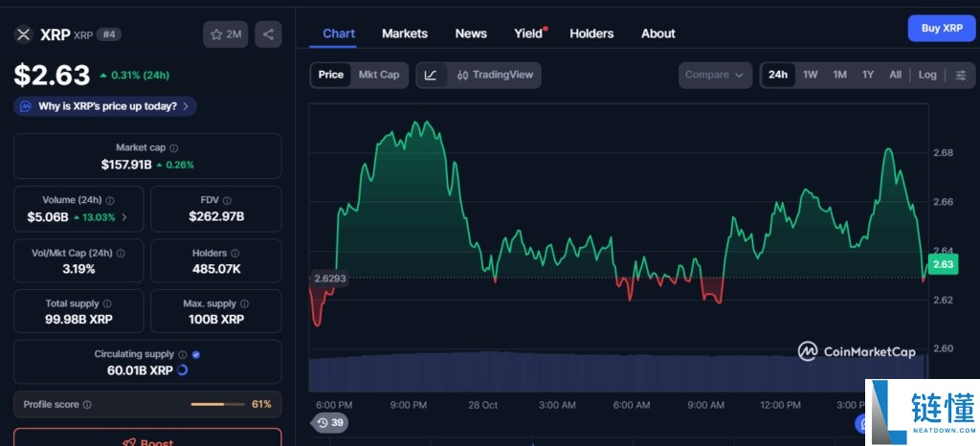This screenshot has height=446, width=980.
Task: Open chart settings sliders icon
Action: (961, 75)
